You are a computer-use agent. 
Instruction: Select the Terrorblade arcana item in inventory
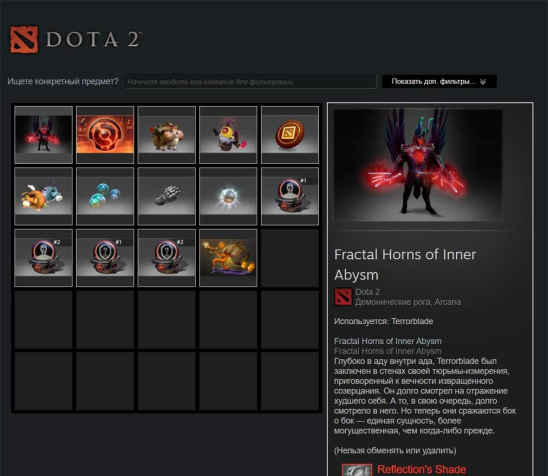point(43,135)
